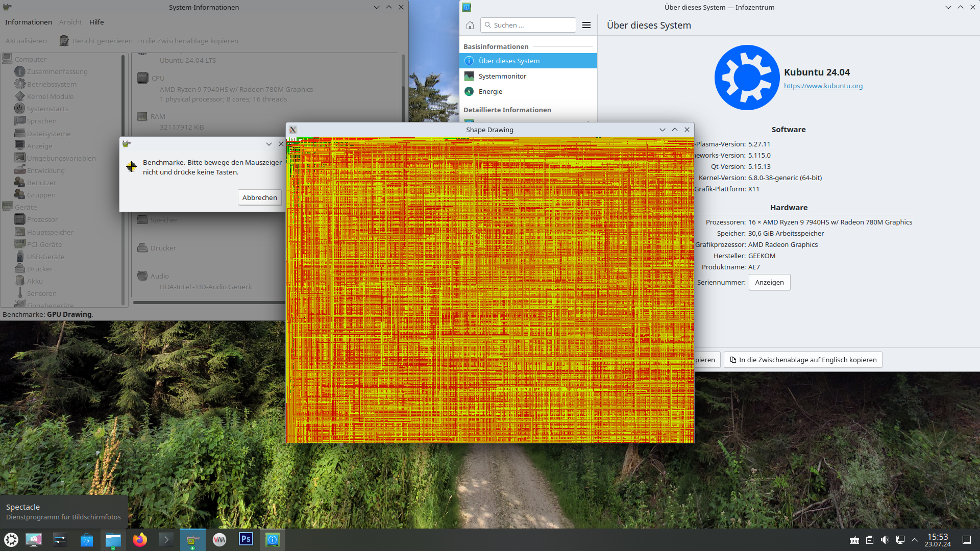This screenshot has height=551, width=980.
Task: Show serial number with Anzeigen button
Action: [x=769, y=282]
